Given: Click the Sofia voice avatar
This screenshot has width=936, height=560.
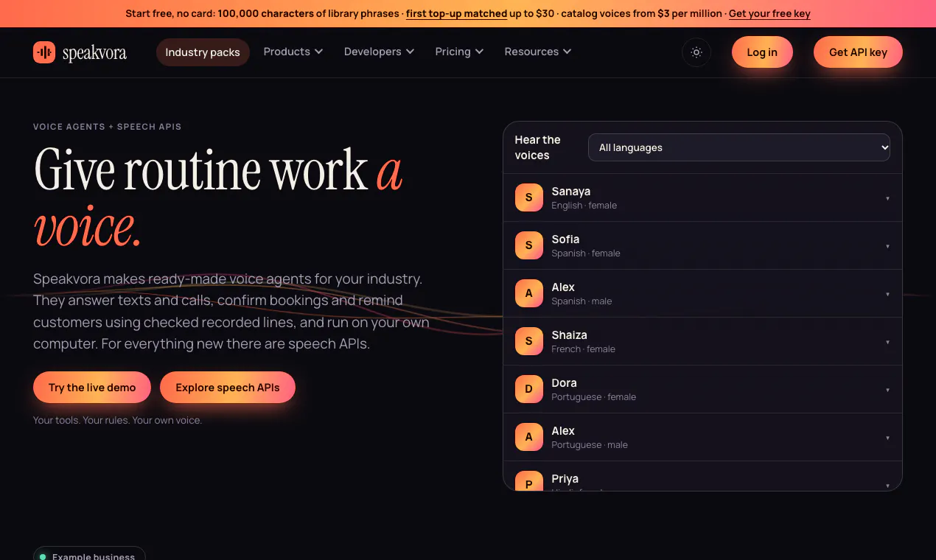Looking at the screenshot, I should (529, 245).
